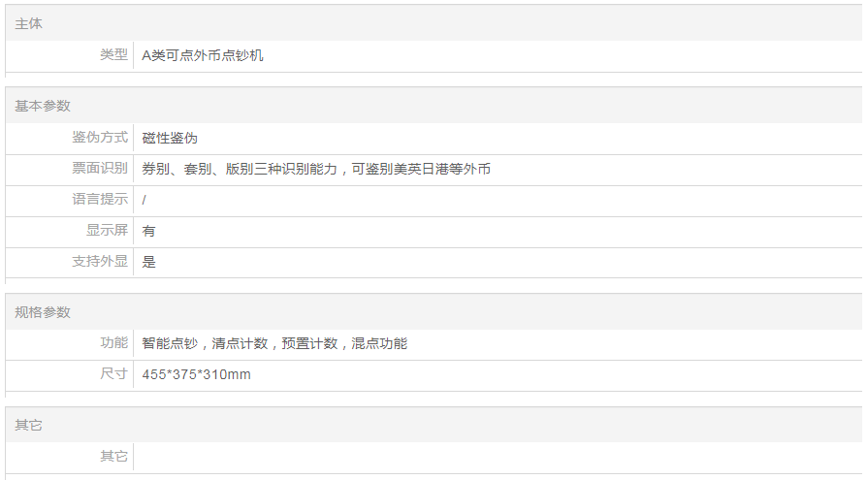This screenshot has height=480, width=868.
Task: Click the 其它 section header
Action: (x=29, y=425)
